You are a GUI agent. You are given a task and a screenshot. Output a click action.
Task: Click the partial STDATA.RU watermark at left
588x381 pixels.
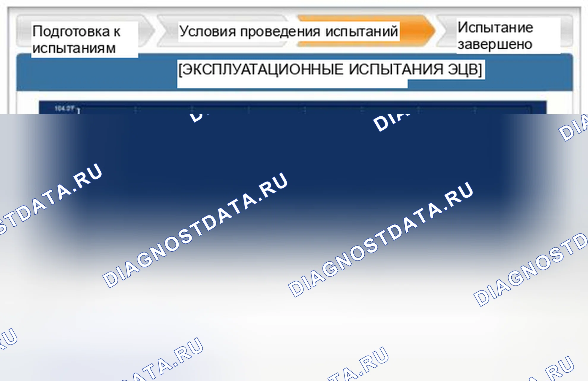point(50,199)
